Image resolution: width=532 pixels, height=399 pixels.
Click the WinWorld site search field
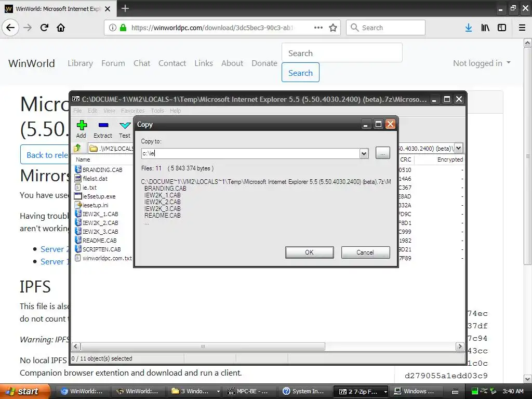click(342, 53)
